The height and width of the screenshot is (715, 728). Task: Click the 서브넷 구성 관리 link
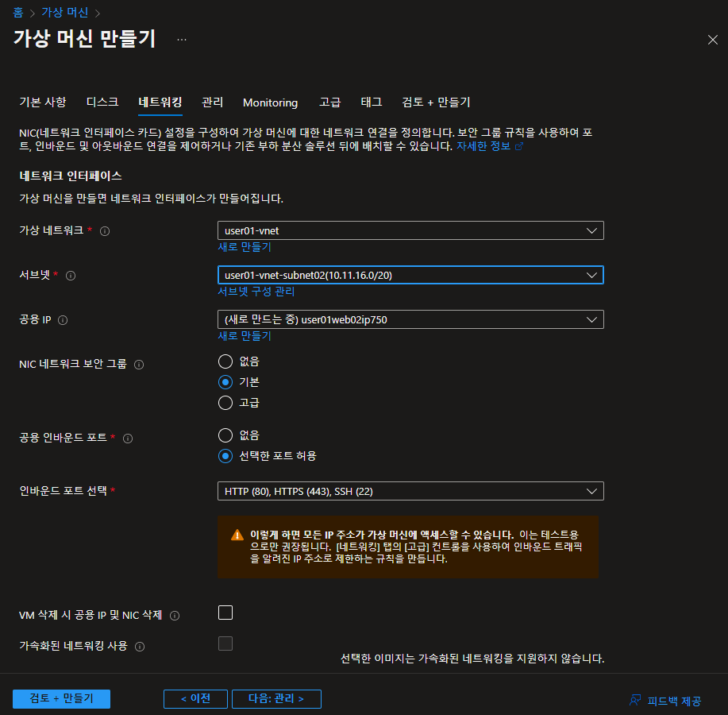coord(256,292)
